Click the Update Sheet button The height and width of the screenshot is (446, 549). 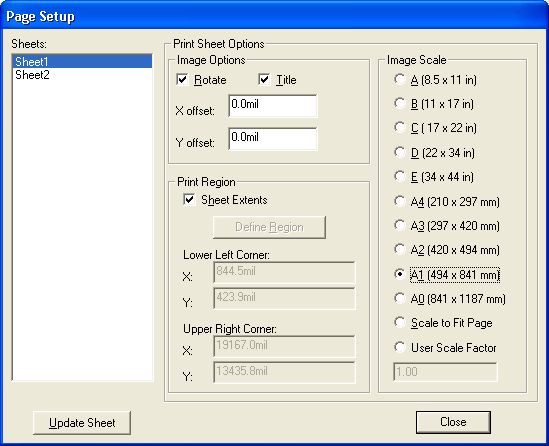coord(82,423)
